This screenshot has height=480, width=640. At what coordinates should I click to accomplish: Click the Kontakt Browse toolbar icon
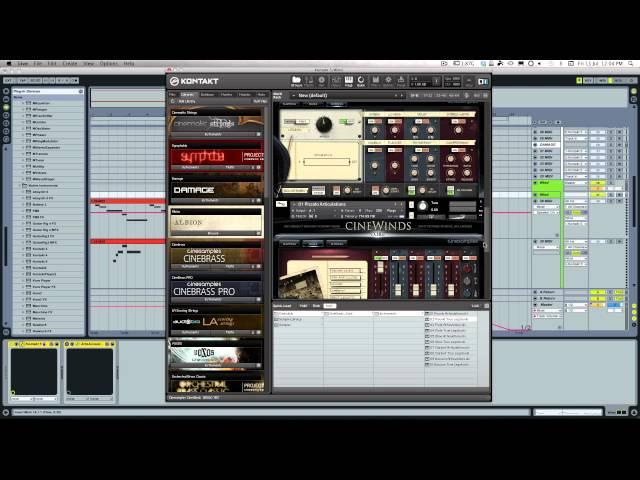click(x=296, y=81)
